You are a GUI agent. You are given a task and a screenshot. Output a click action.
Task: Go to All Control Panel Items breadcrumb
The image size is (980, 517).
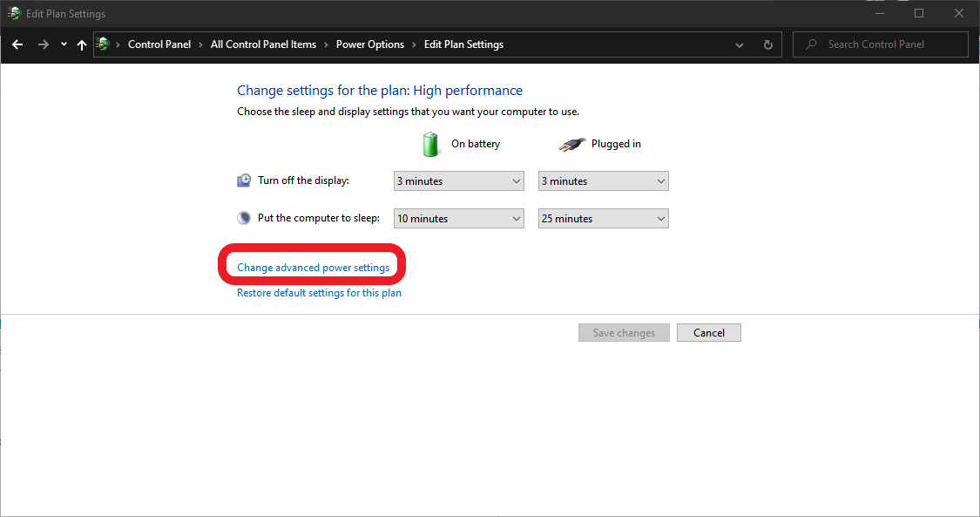(263, 44)
